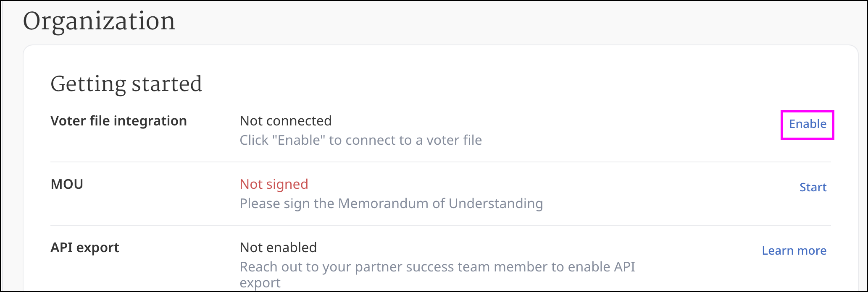Click the Not connected status text
This screenshot has height=292, width=868.
(286, 121)
